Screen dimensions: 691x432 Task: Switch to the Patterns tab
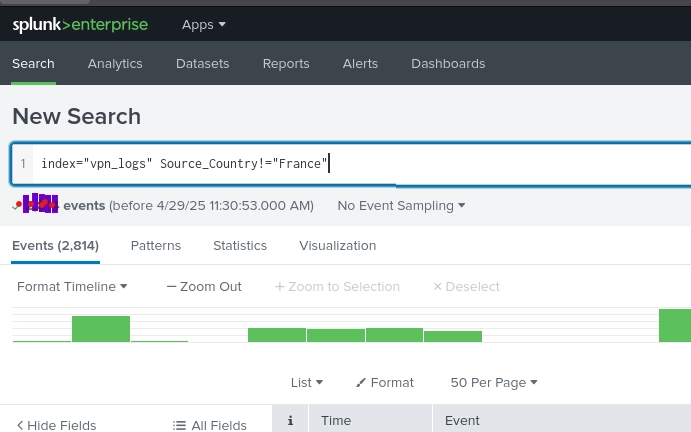click(156, 246)
